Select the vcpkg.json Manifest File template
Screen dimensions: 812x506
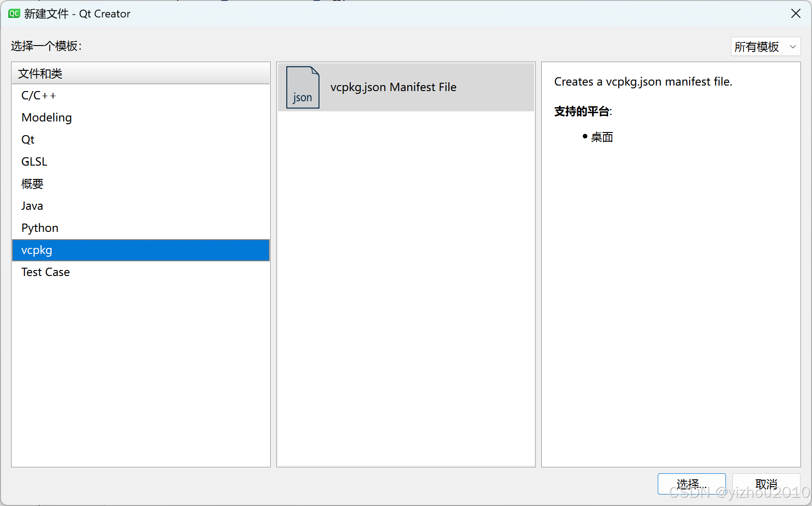(x=406, y=87)
